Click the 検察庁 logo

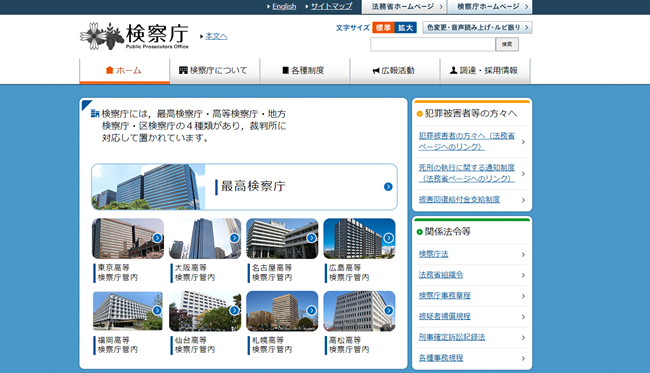(134, 36)
